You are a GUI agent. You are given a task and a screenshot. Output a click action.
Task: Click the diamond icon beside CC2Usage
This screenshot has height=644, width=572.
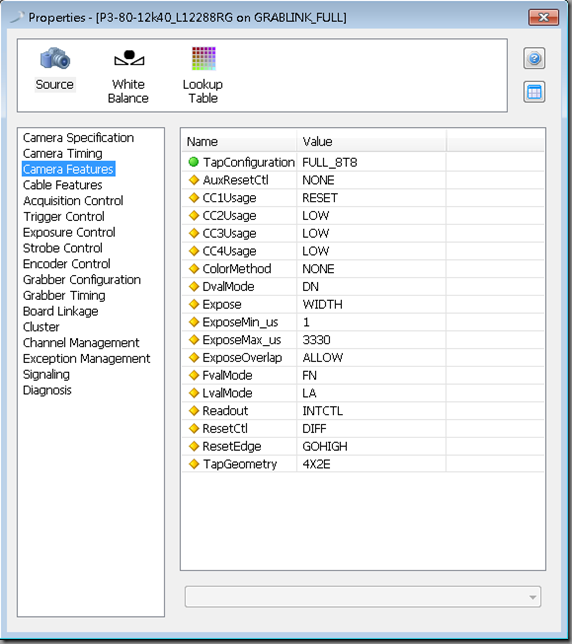(x=194, y=215)
